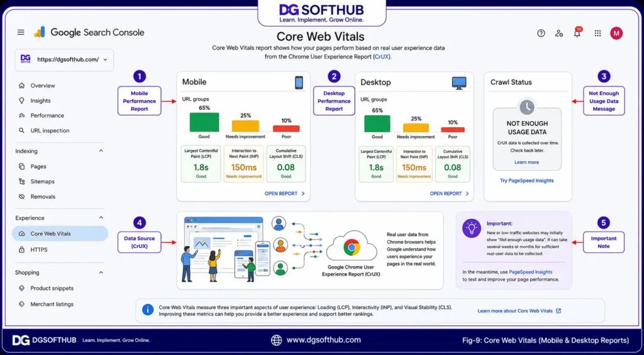Image resolution: width=644 pixels, height=355 pixels.
Task: Click the Mobile LCP 1.8s metric card
Action: 201,164
